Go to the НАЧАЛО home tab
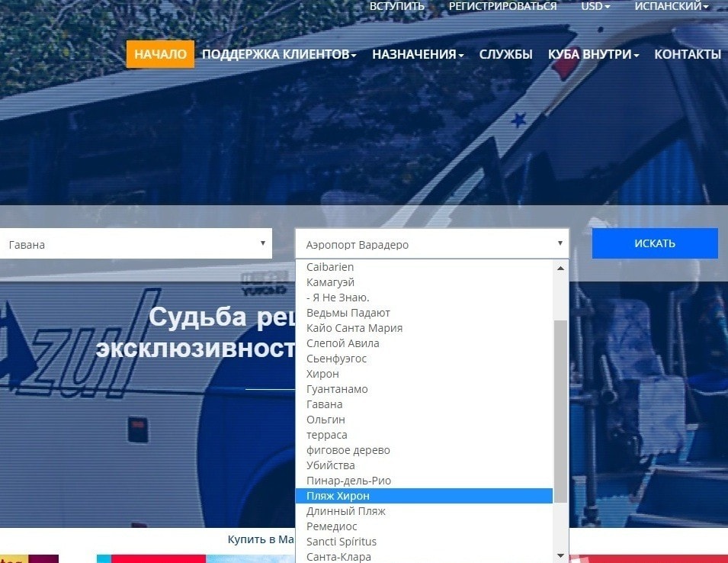 [160, 54]
